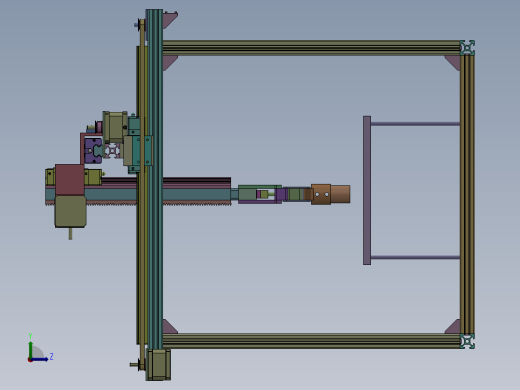Select the bottom-right extrusion profile end face

467,341
